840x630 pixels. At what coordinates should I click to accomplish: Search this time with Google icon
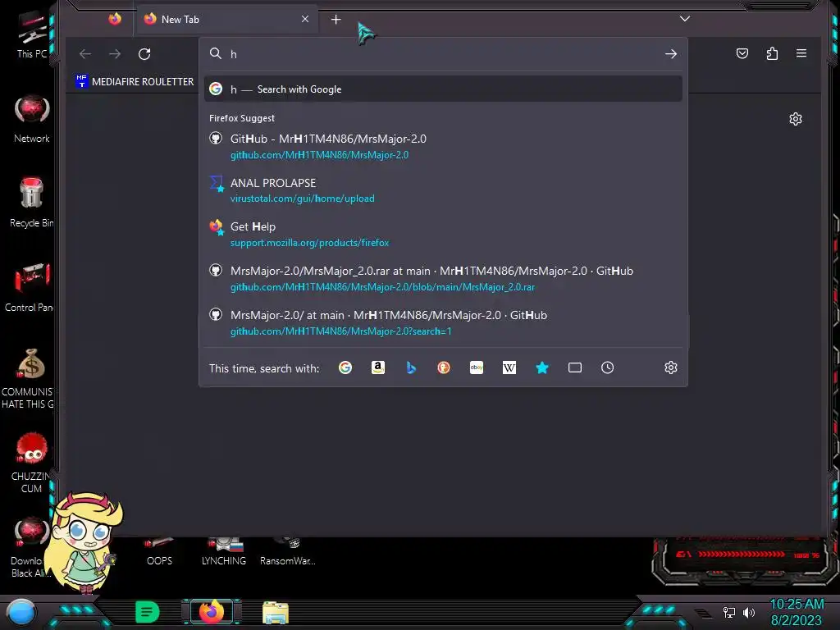click(345, 367)
